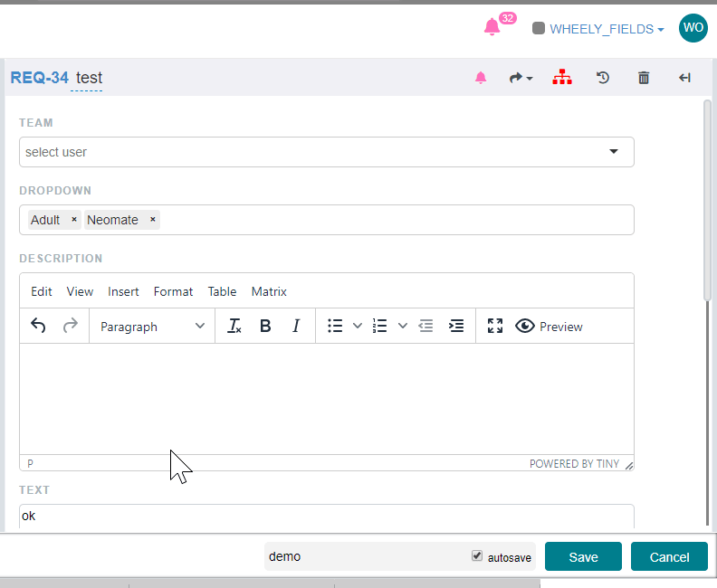717x588 pixels.
Task: Open the Edit menu in editor
Action: [41, 291]
